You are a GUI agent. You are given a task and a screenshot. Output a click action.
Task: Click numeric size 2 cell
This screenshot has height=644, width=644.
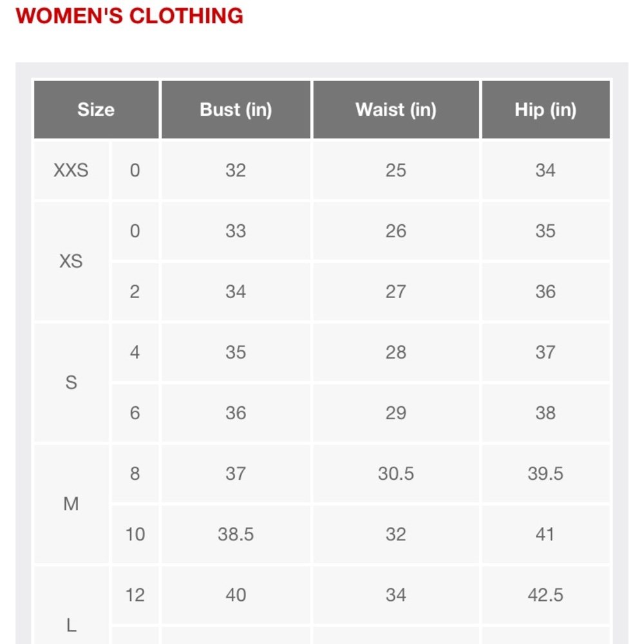tap(135, 292)
